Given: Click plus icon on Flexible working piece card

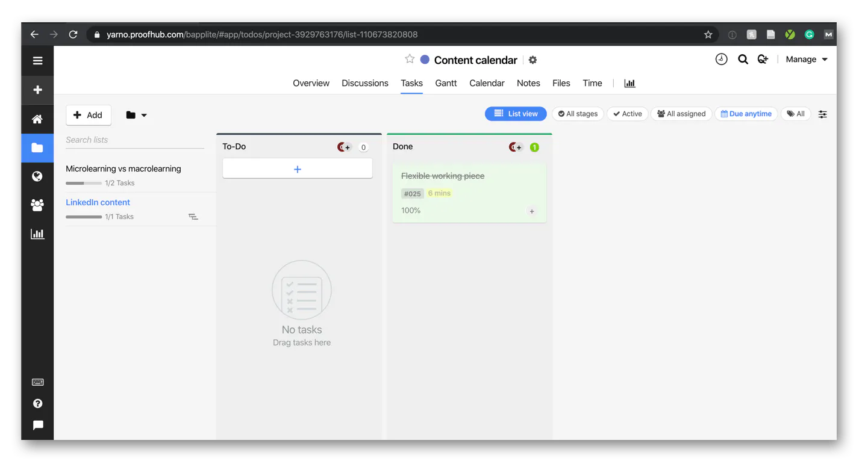Looking at the screenshot, I should click(x=531, y=211).
